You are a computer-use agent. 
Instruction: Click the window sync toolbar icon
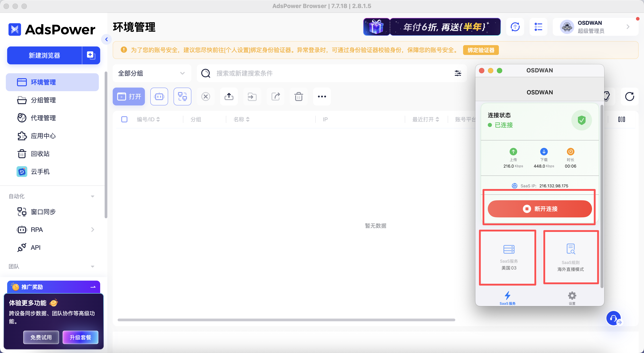pos(182,97)
